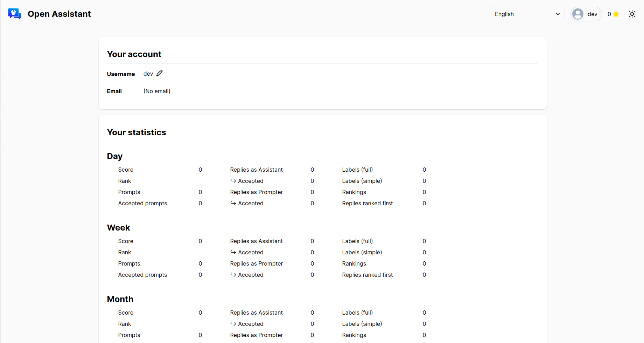The width and height of the screenshot is (644, 343).
Task: Click the score counter showing 0
Action: tap(609, 14)
